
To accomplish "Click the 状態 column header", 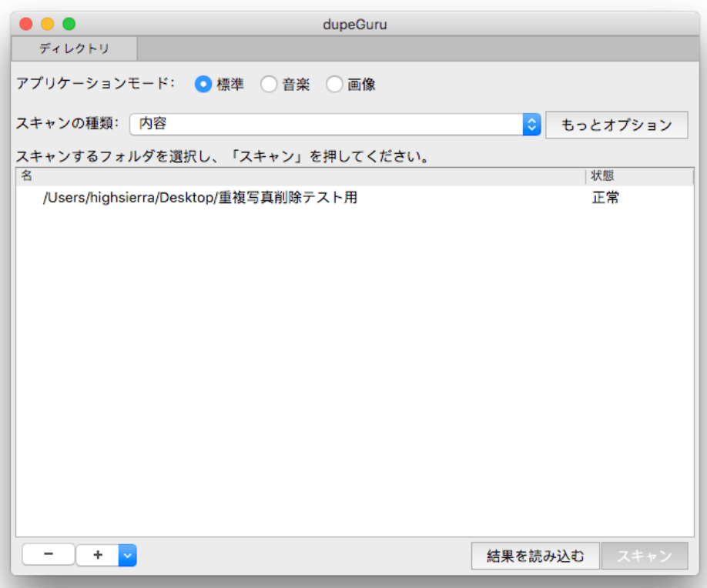I will coord(639,175).
